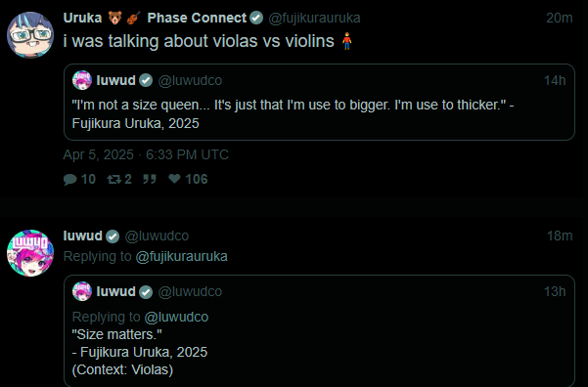
Task: Open the quoted 'size queen' tweet text
Action: point(293,114)
